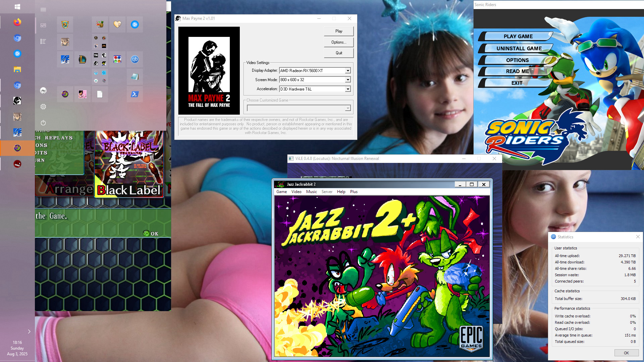
Task: Launch the League of Legends start tile
Action: pos(82,59)
